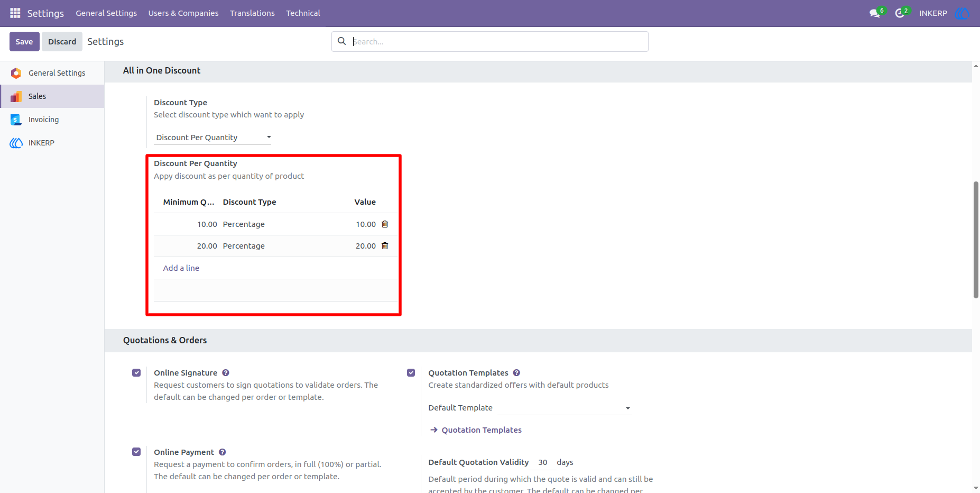Viewport: 980px width, 493px height.
Task: Click the arrow icon beside Quotation Templates link
Action: [434, 430]
